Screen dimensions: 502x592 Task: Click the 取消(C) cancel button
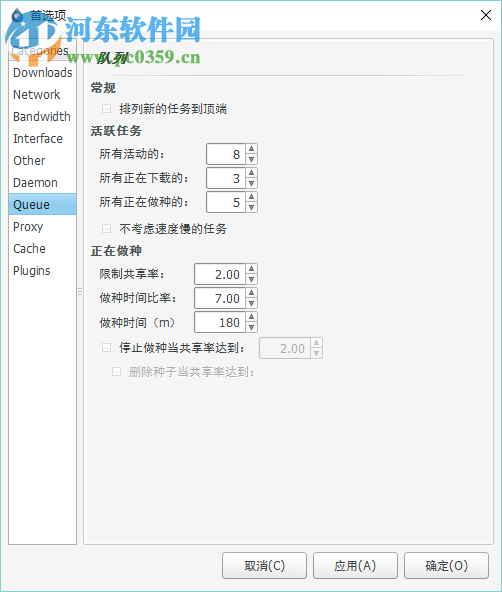tap(264, 566)
